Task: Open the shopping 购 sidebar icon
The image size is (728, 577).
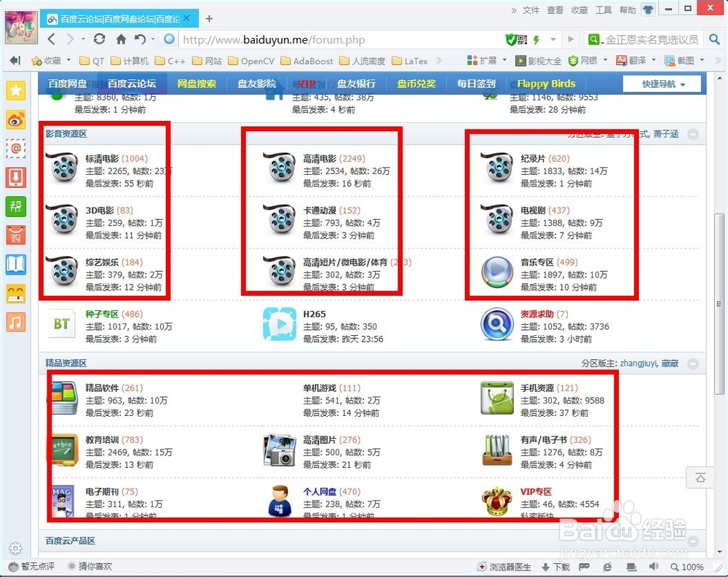Action: pos(16,235)
